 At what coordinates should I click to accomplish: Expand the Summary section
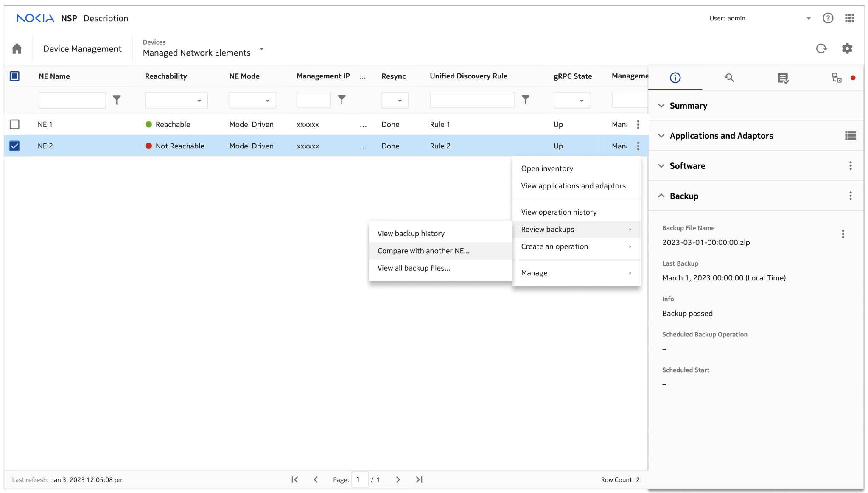coord(661,106)
